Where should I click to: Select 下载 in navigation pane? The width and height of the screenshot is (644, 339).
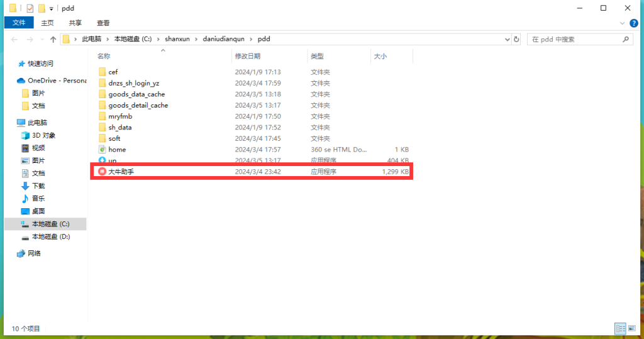coord(38,186)
